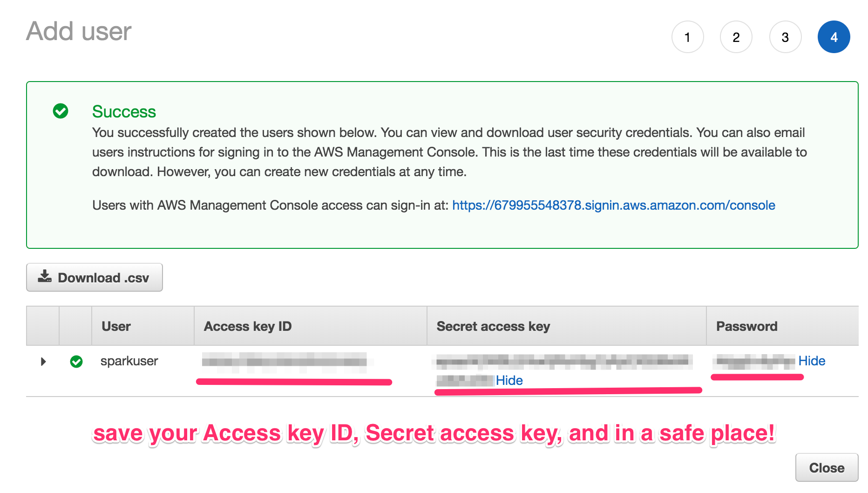
Task: Expand the sparkuser row details arrow
Action: coord(43,361)
